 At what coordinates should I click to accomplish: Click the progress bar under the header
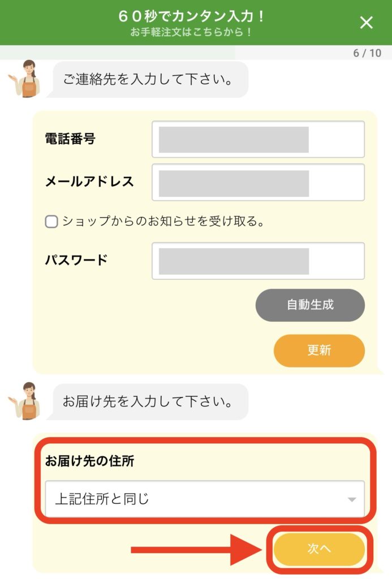point(196,53)
